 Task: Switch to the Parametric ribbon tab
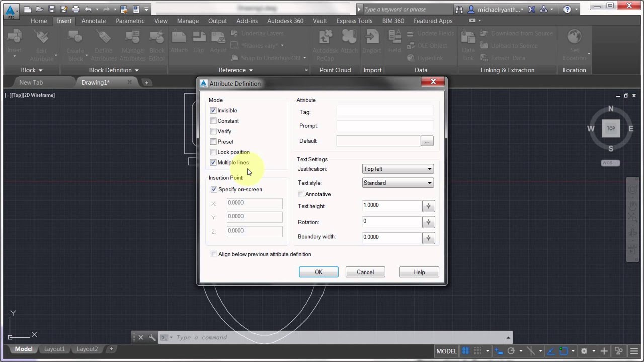pyautogui.click(x=130, y=21)
